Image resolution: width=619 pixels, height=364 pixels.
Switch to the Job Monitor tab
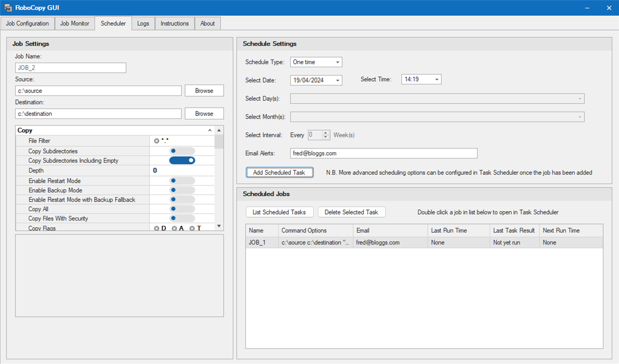pos(75,23)
